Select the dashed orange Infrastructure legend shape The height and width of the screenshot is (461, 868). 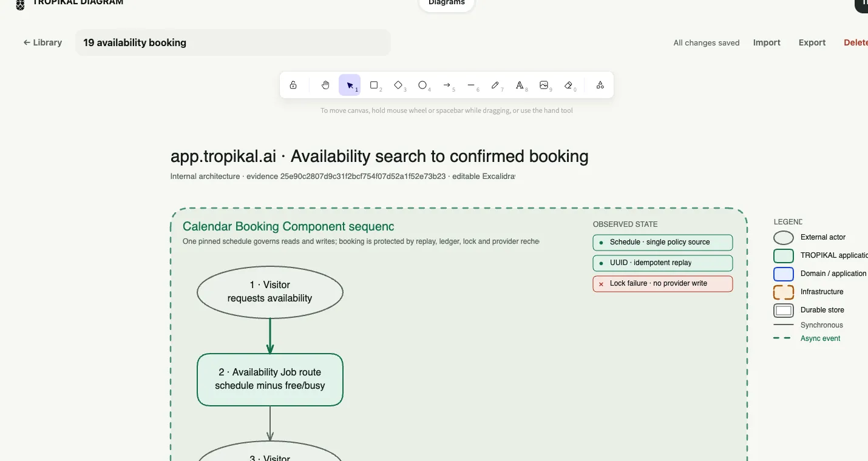click(784, 292)
